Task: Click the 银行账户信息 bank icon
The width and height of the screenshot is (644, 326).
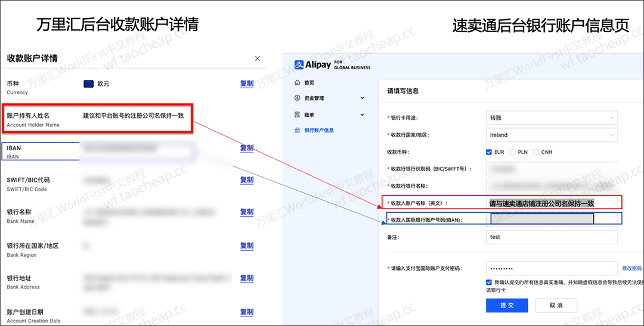Action: [298, 130]
